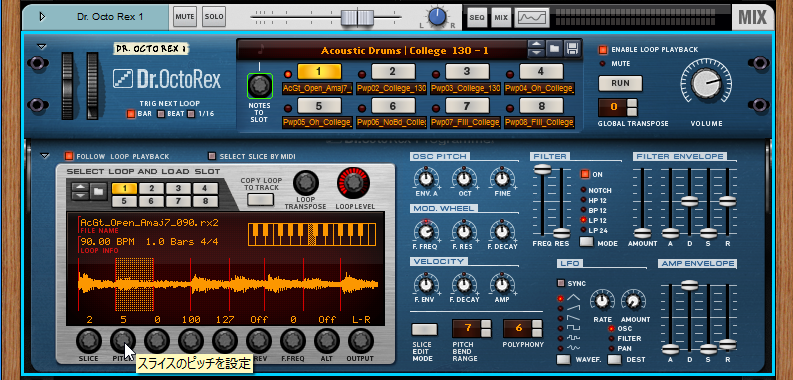Set Trig Next Loop to Beat
This screenshot has width=793, height=380.
[161, 114]
